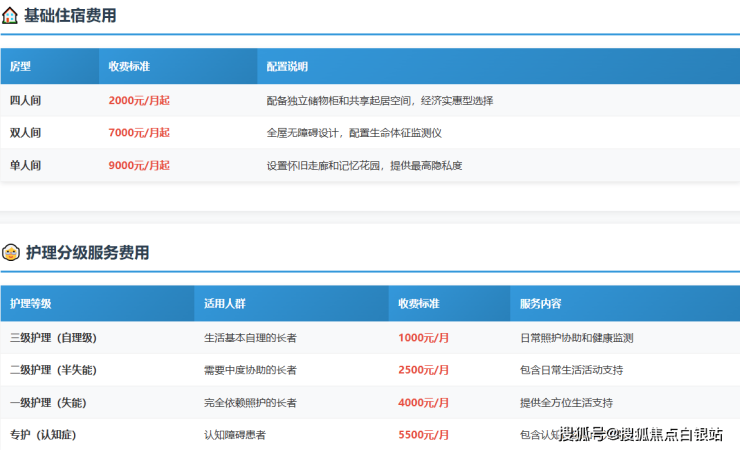Image resolution: width=740 pixels, height=450 pixels.
Task: Click the 护理等级 column header
Action: (31, 304)
